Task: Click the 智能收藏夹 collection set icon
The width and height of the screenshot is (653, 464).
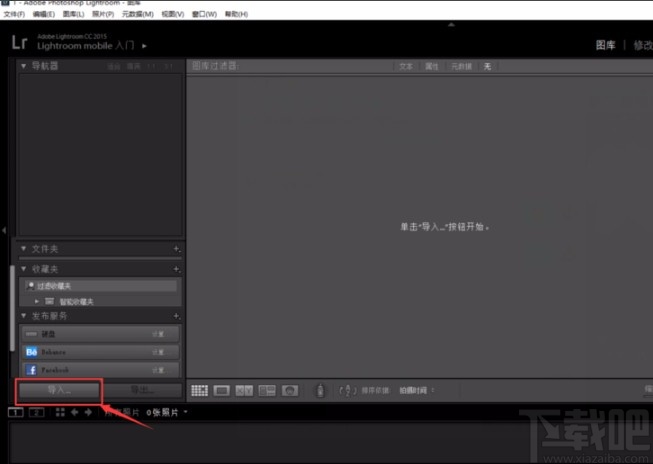Action: coord(50,301)
